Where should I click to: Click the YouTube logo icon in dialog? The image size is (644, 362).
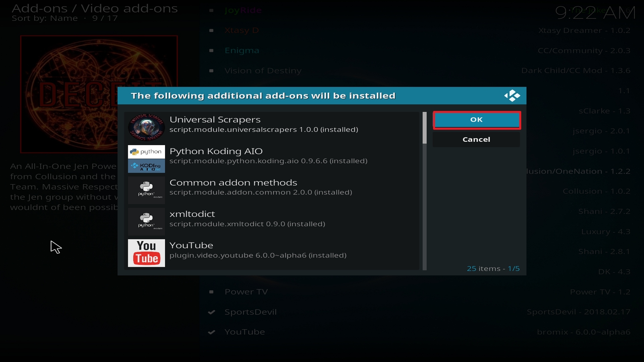click(x=146, y=253)
